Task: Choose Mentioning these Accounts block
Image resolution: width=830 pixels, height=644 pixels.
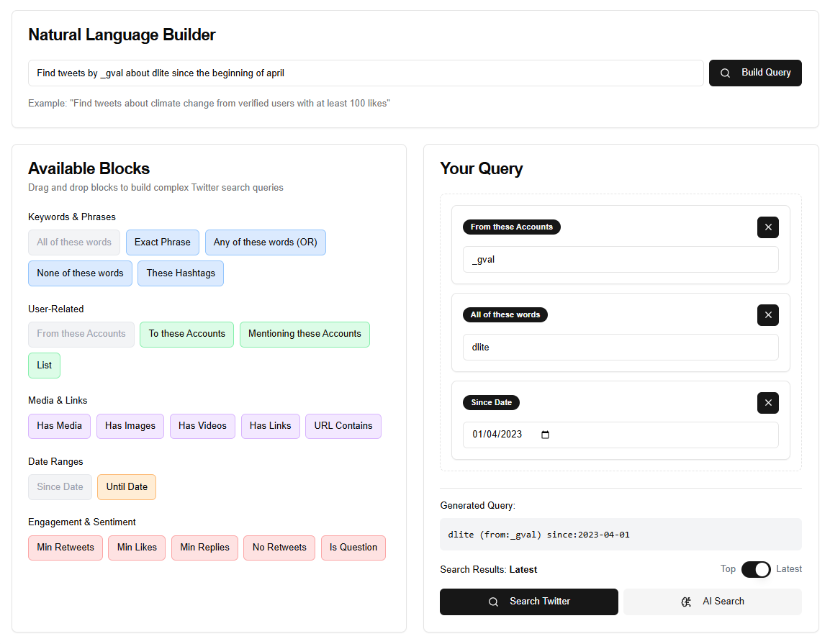Action: [x=305, y=334]
